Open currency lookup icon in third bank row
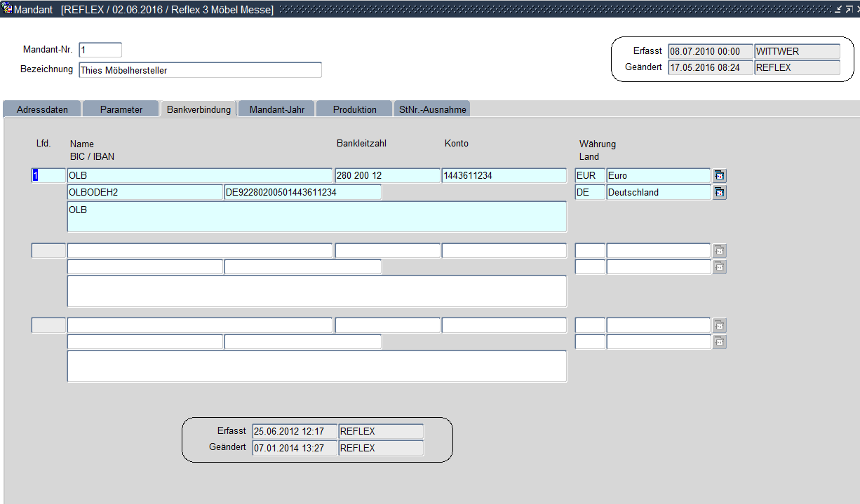Viewport: 860px width, 504px height. (x=719, y=326)
